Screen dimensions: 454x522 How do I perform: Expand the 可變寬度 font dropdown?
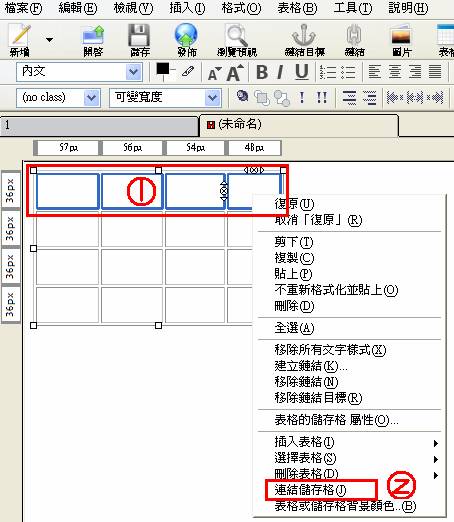(x=213, y=98)
